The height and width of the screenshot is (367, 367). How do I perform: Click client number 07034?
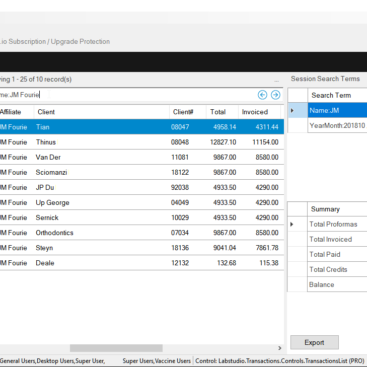(x=180, y=233)
